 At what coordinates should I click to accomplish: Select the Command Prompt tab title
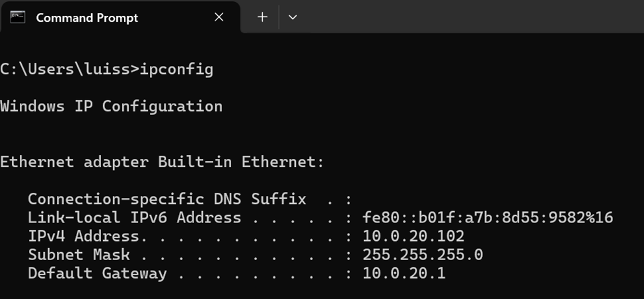click(87, 18)
